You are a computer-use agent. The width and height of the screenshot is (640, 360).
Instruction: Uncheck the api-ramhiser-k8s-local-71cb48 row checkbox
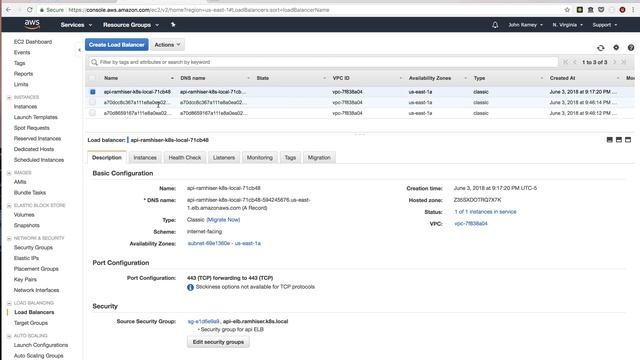(x=93, y=92)
